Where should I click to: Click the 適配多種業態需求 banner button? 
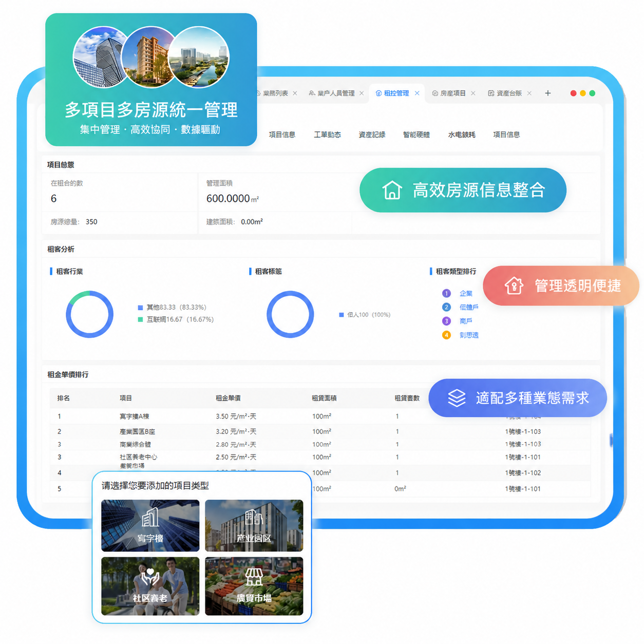[x=518, y=398]
